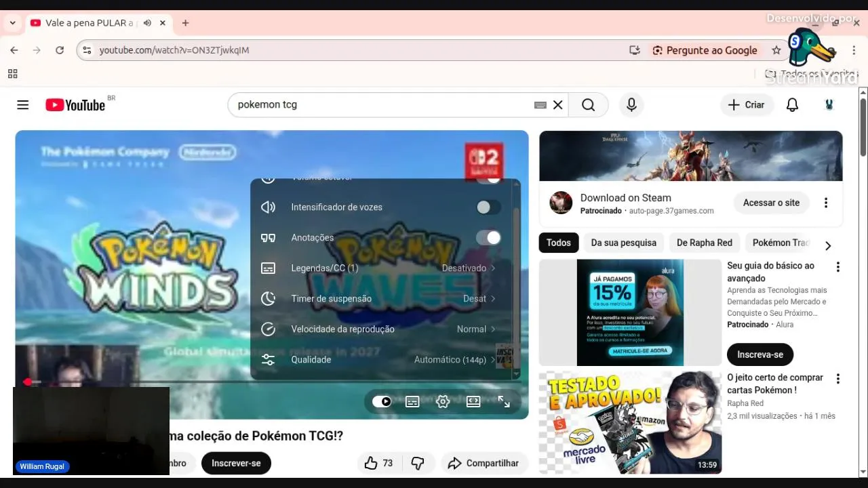
Task: Select De Rapha Red filter chip
Action: tap(705, 243)
